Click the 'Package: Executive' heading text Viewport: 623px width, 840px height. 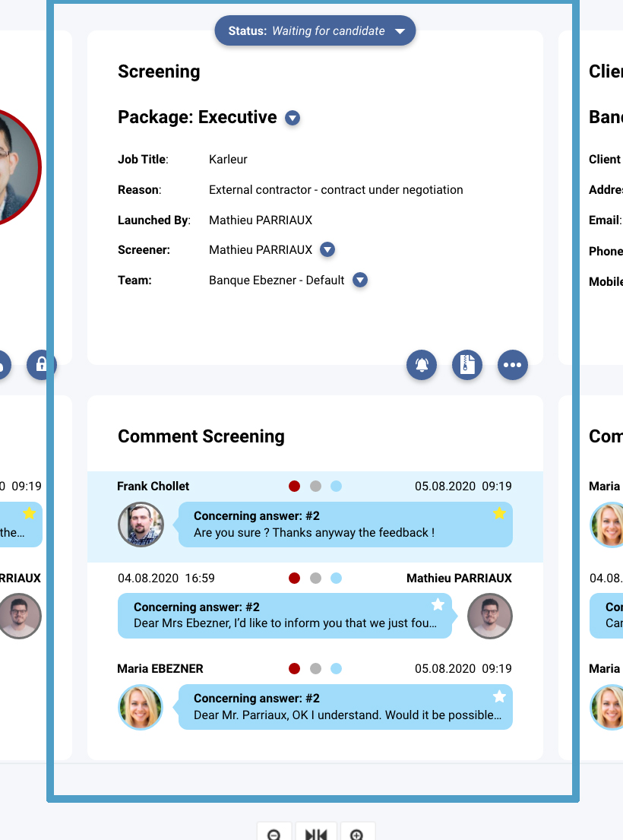coord(198,117)
